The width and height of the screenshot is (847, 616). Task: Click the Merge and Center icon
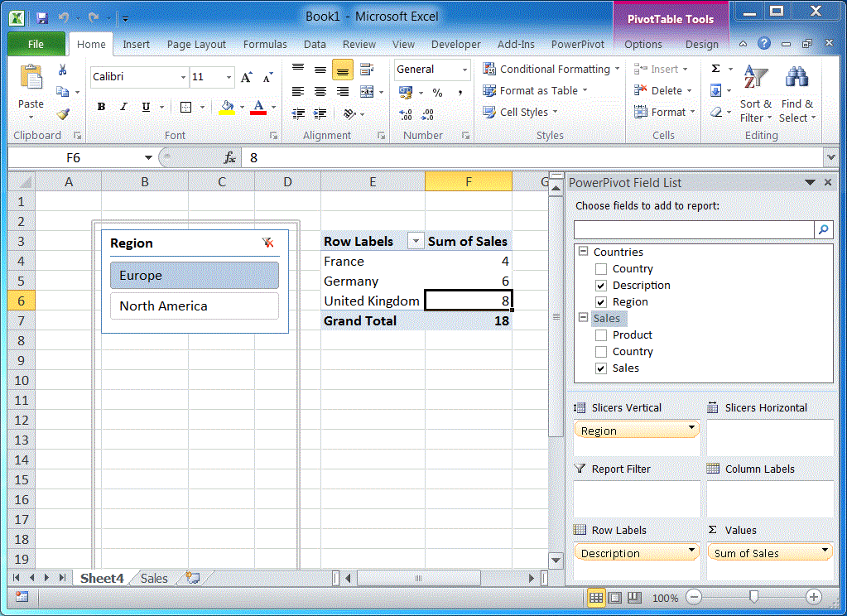click(367, 92)
